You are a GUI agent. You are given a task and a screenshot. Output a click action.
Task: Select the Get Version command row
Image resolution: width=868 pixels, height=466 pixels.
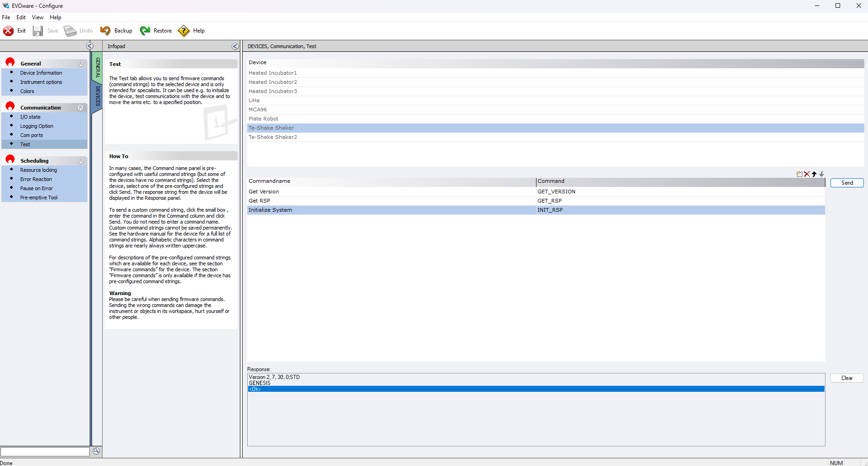pos(536,192)
